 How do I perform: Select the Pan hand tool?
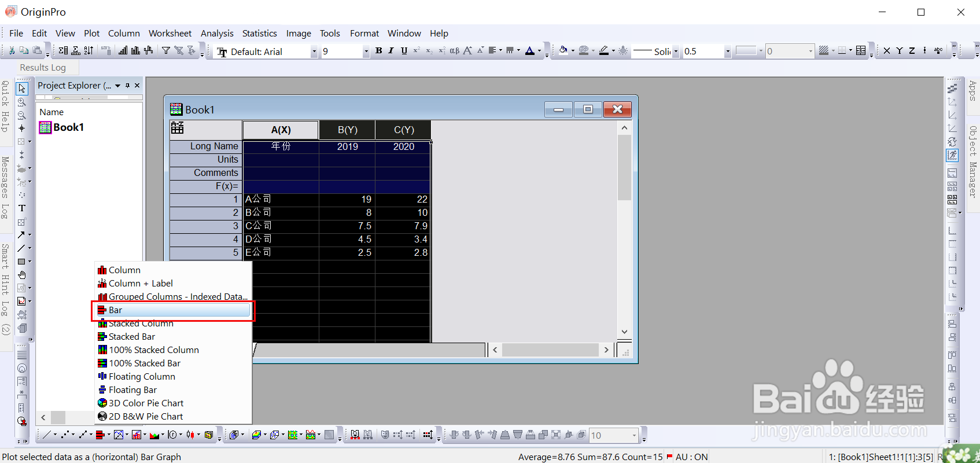(22, 275)
